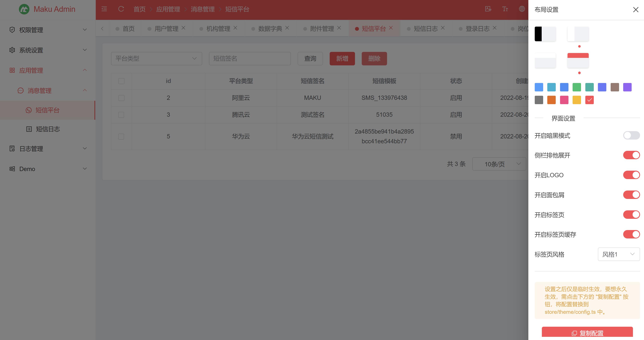
Task: Select the black sidebar layout thumbnail
Action: point(545,34)
